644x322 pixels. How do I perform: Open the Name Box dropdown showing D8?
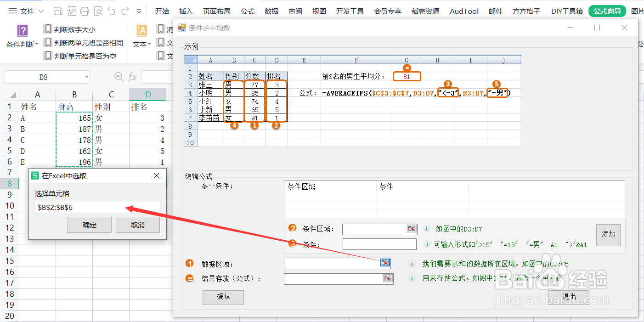click(88, 77)
